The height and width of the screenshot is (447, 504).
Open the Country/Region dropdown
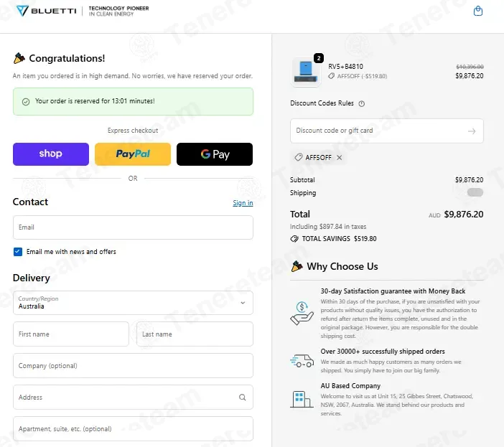coord(133,303)
